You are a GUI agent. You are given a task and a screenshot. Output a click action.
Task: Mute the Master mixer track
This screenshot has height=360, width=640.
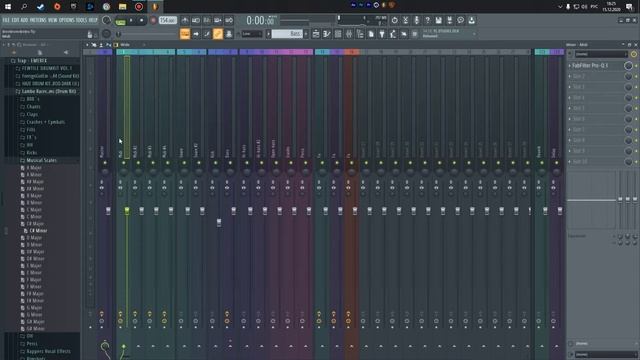(105, 163)
